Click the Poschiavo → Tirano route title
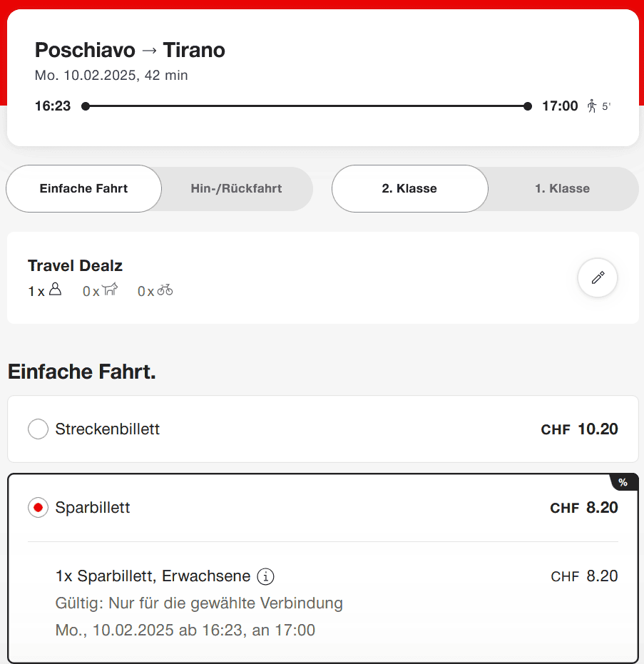 click(130, 50)
